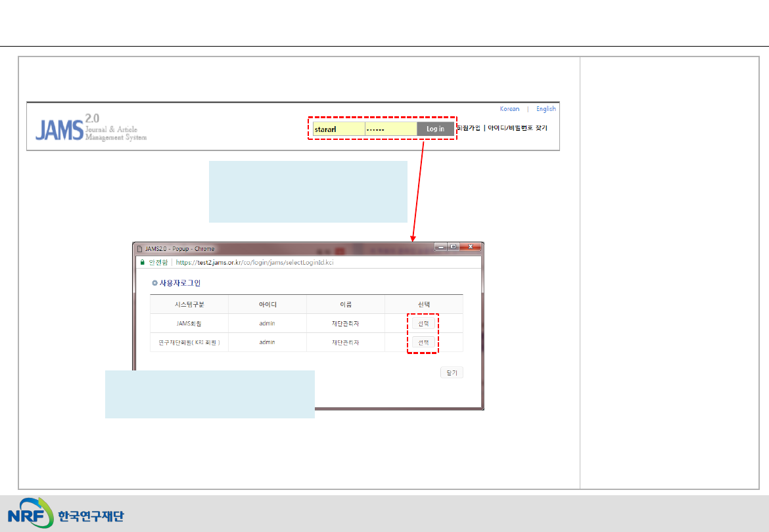Open the 회원가입 sign-up link
Viewport: 769px width, 532px height.
click(468, 128)
